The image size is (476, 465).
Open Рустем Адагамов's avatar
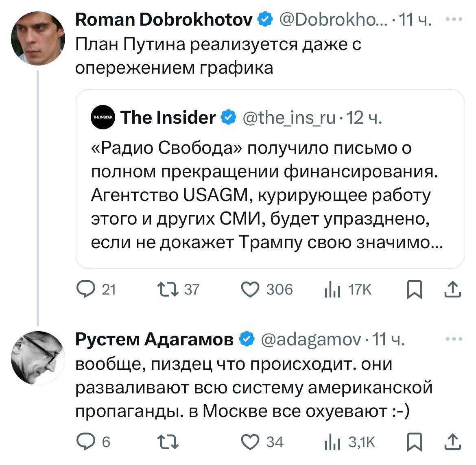[38, 358]
